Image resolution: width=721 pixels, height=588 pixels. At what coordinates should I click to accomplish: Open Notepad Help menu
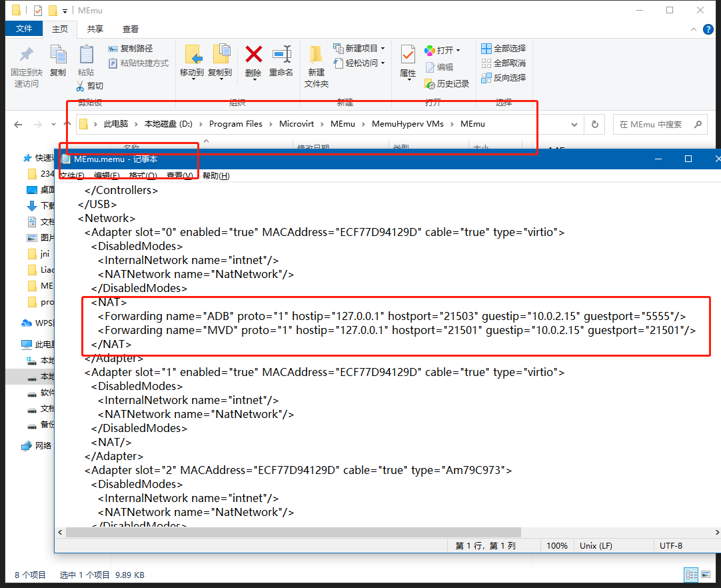click(216, 175)
